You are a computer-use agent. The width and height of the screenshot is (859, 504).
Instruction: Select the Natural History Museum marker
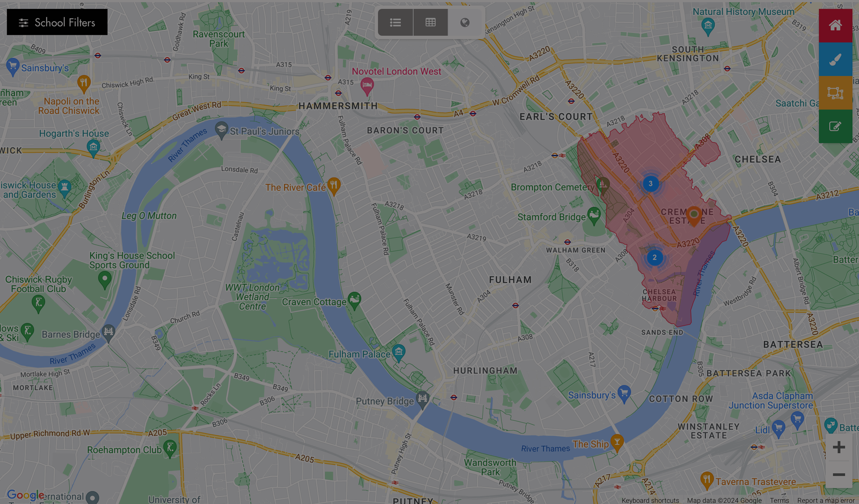(x=708, y=27)
